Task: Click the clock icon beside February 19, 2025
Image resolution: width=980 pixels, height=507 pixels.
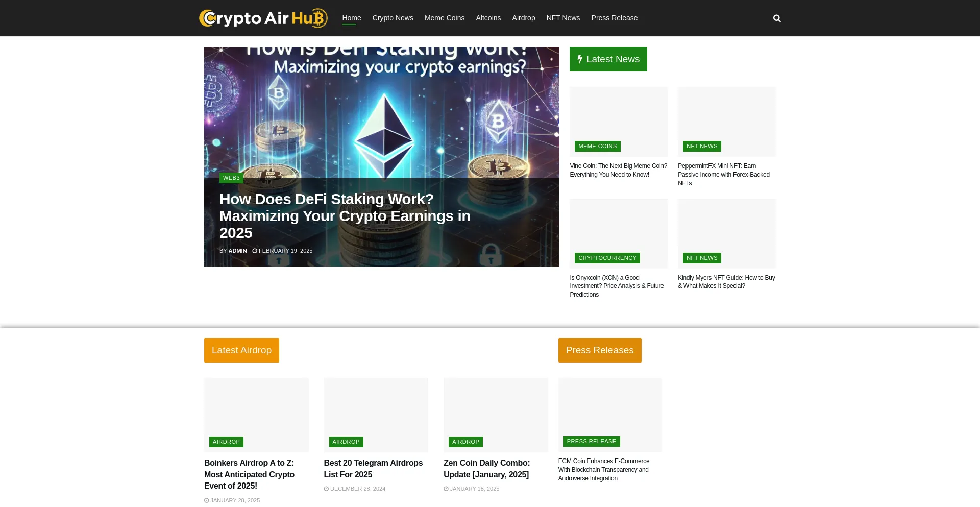Action: pyautogui.click(x=256, y=251)
